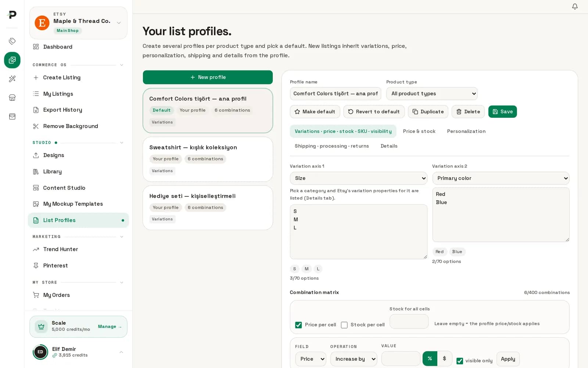Image resolution: width=588 pixels, height=368 pixels.
Task: Click the List Profiles document icon
Action: [36, 220]
